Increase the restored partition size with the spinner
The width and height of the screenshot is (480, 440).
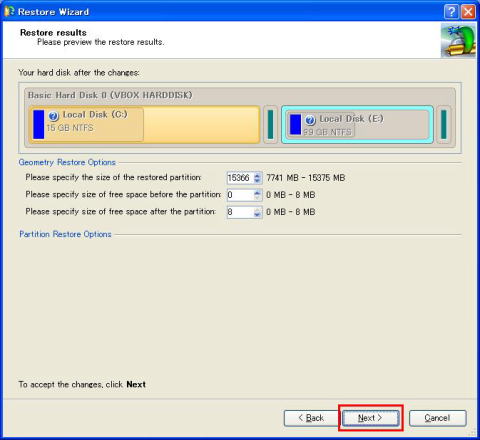click(x=257, y=175)
